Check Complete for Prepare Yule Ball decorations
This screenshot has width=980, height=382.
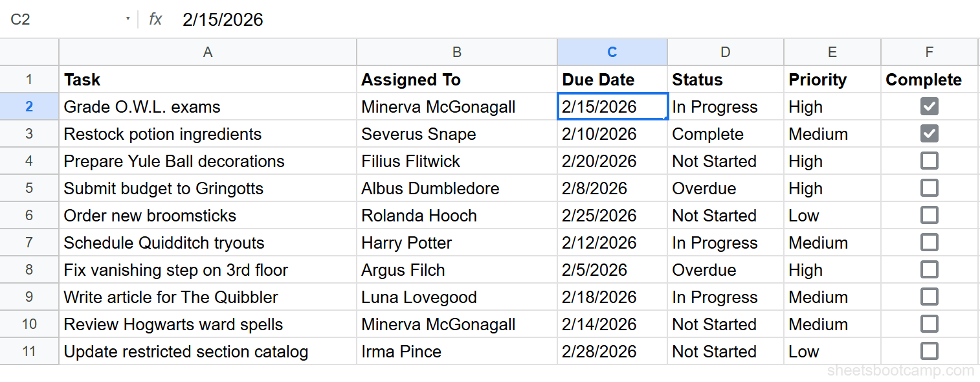tap(929, 161)
